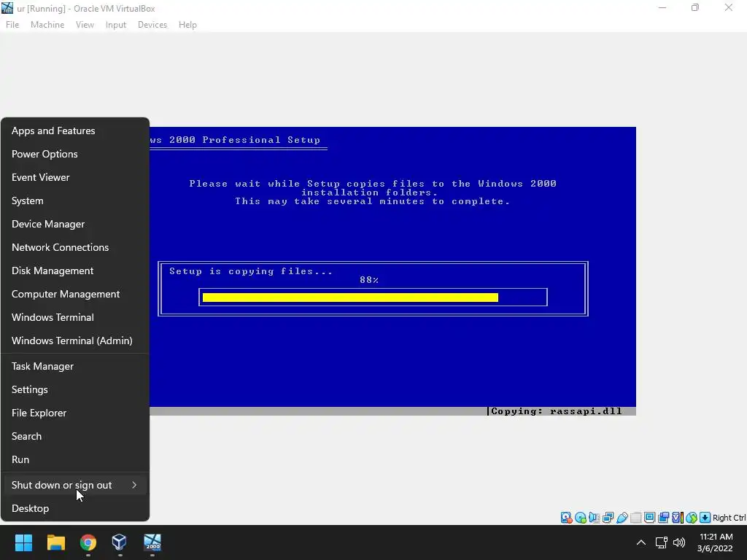The width and height of the screenshot is (747, 560).
Task: Choose Search in the context menu
Action: pos(75,436)
